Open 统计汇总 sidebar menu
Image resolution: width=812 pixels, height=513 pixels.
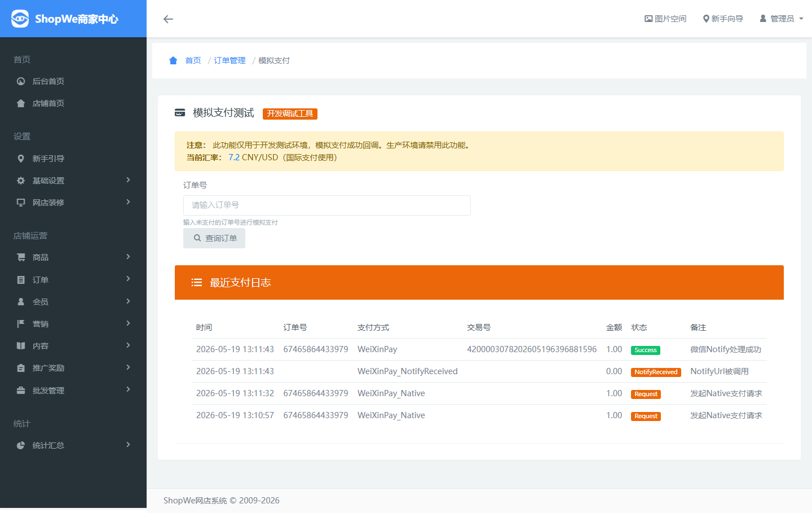[x=73, y=445]
